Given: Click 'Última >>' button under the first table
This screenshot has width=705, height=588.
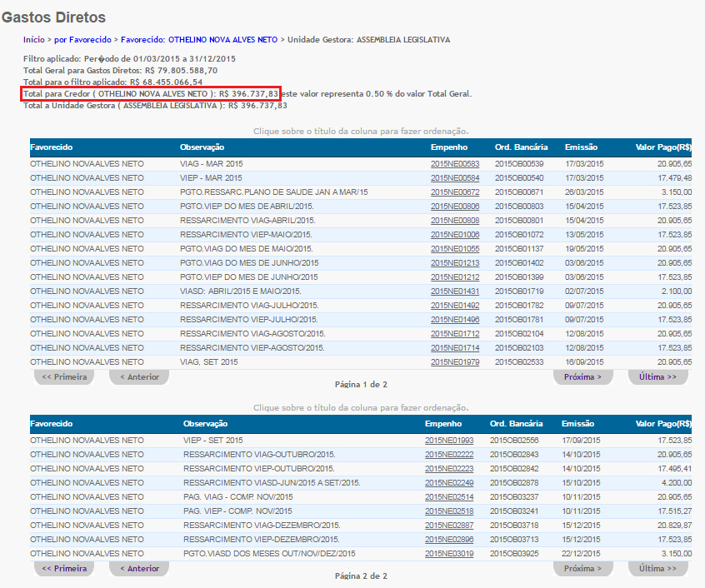Looking at the screenshot, I should click(657, 377).
